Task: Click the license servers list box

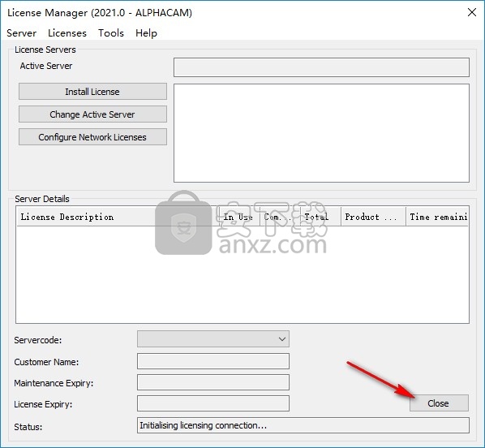Action: click(x=321, y=133)
